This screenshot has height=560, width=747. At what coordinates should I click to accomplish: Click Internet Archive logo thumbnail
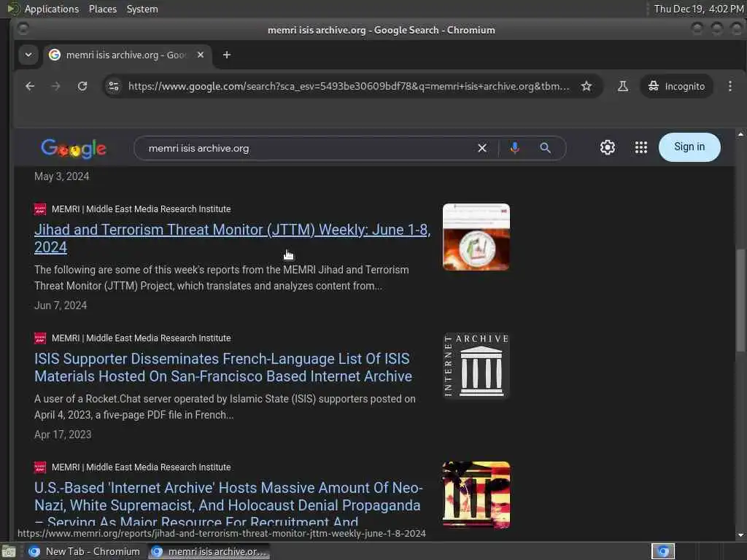coord(476,366)
